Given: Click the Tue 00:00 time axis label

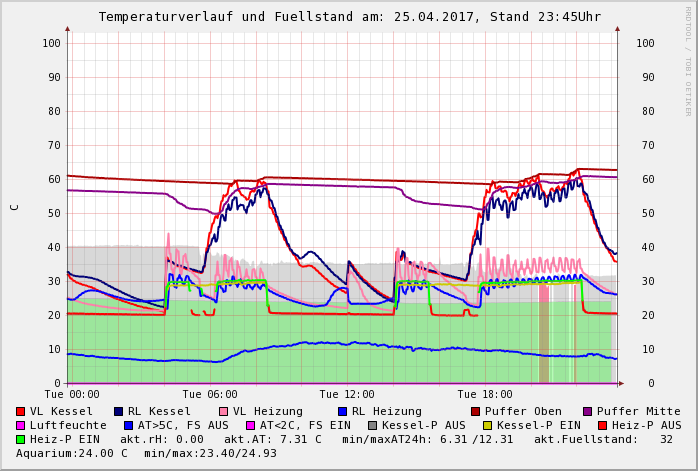Looking at the screenshot, I should click(72, 394).
